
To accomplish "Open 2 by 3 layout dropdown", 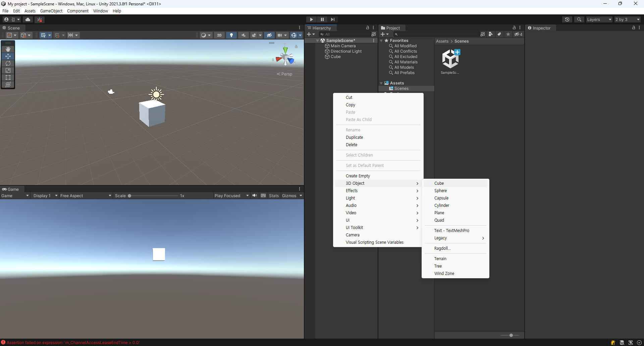I will tap(628, 19).
